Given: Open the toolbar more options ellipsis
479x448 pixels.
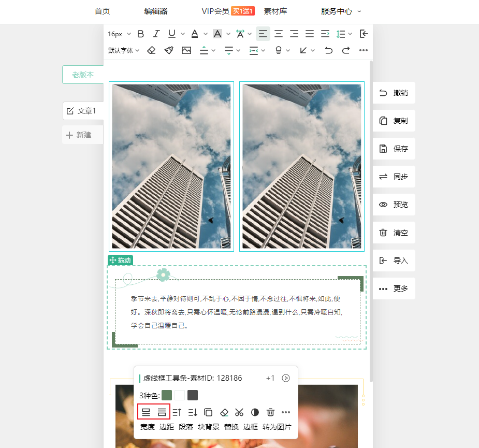Looking at the screenshot, I should tap(363, 50).
